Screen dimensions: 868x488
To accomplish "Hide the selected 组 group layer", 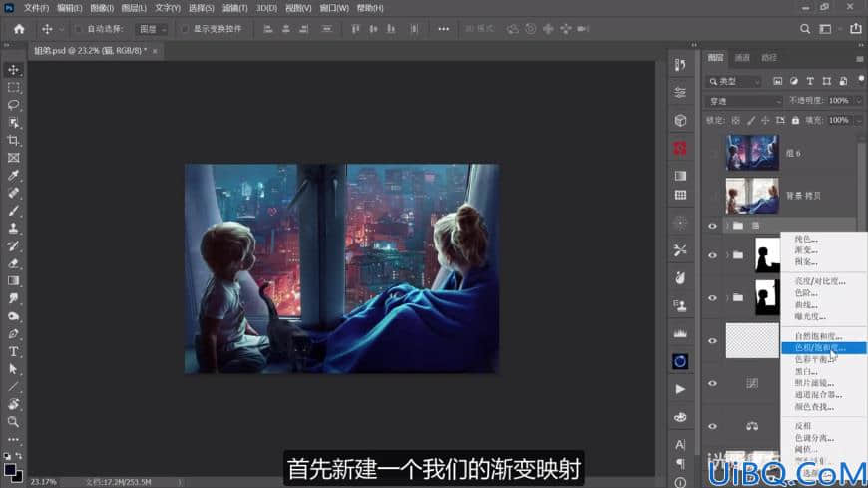I will pyautogui.click(x=713, y=226).
